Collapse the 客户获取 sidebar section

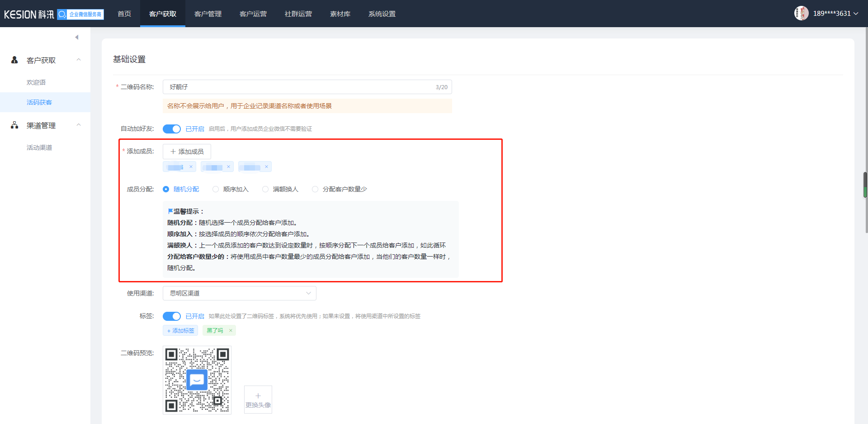[x=79, y=60]
